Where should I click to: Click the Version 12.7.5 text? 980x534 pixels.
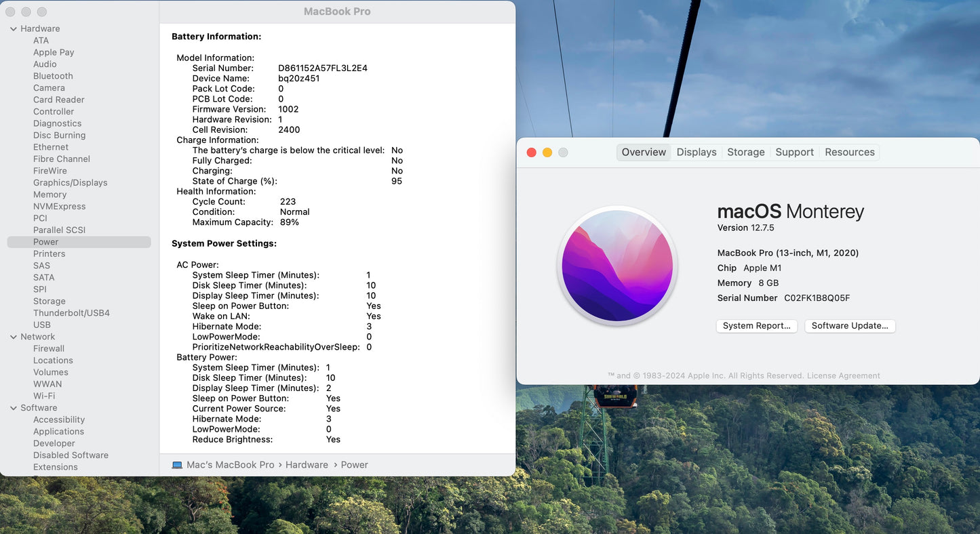(x=746, y=228)
